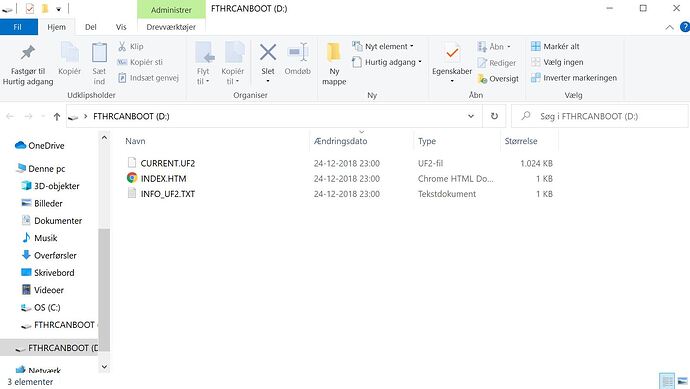This screenshot has height=389, width=690.
Task: Open Egenskaber properties icon
Action: pyautogui.click(x=451, y=54)
